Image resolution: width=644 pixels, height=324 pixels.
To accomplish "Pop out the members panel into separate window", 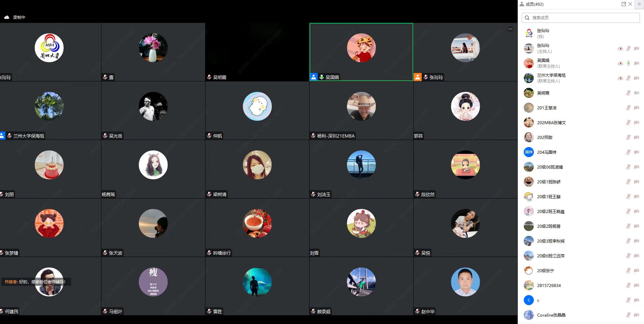I will click(x=623, y=4).
